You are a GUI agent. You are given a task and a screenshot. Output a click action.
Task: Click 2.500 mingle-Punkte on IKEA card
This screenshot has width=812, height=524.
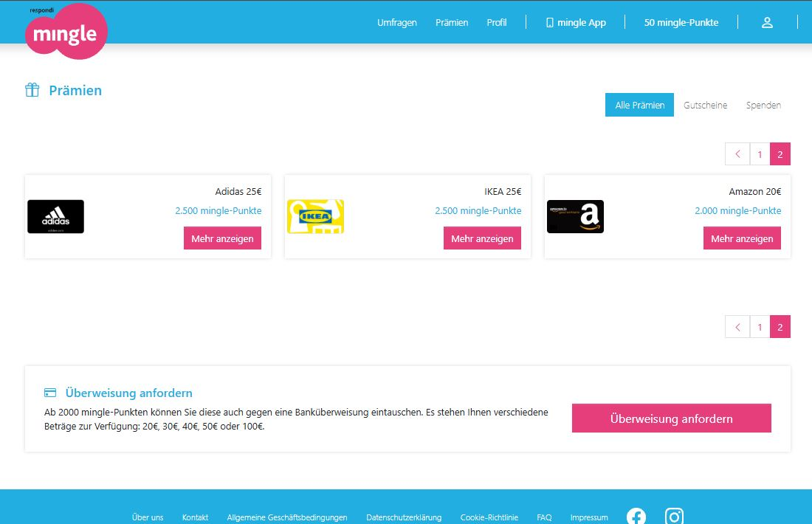pos(478,211)
